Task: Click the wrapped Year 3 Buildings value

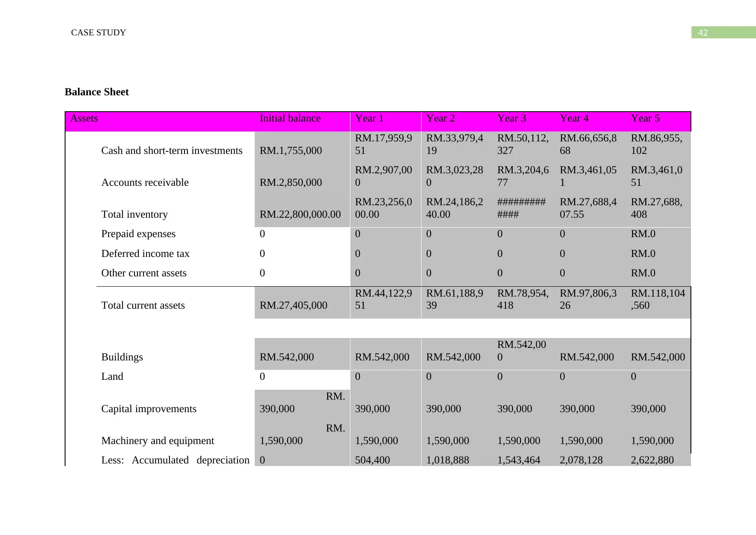Action: pos(522,350)
